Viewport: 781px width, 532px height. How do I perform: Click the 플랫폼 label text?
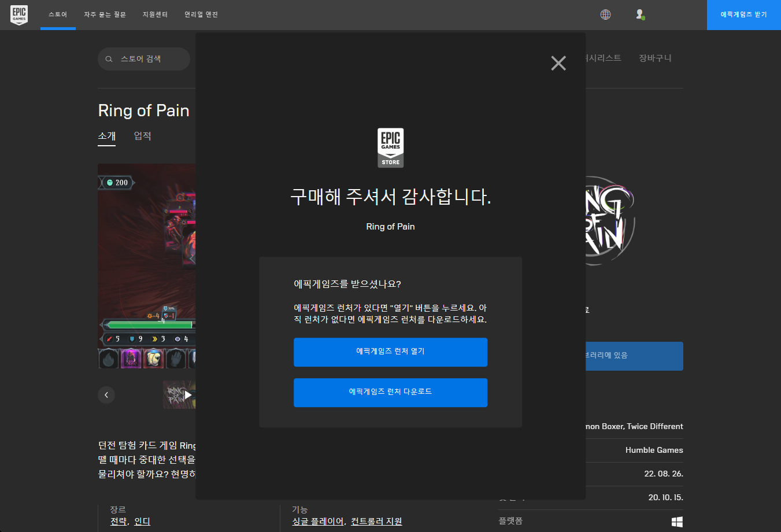point(510,521)
